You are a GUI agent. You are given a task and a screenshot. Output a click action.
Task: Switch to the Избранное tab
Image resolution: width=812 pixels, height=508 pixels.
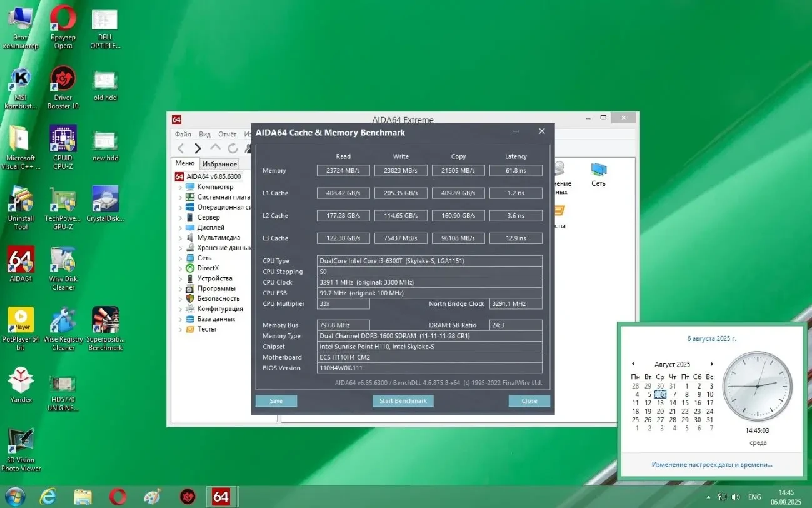click(x=219, y=163)
